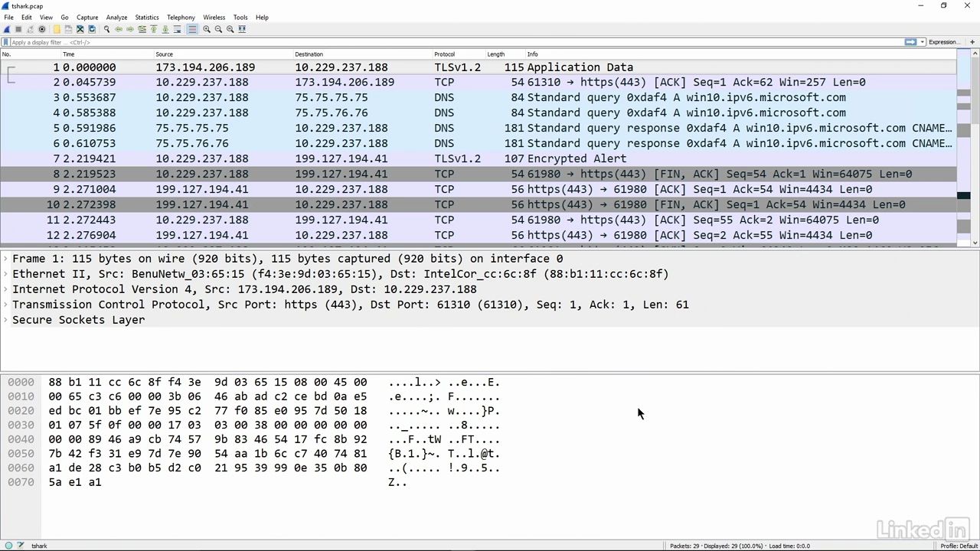Select packet 7 Encrypted Alert row
Screen dimensions: 980x551
(x=479, y=158)
